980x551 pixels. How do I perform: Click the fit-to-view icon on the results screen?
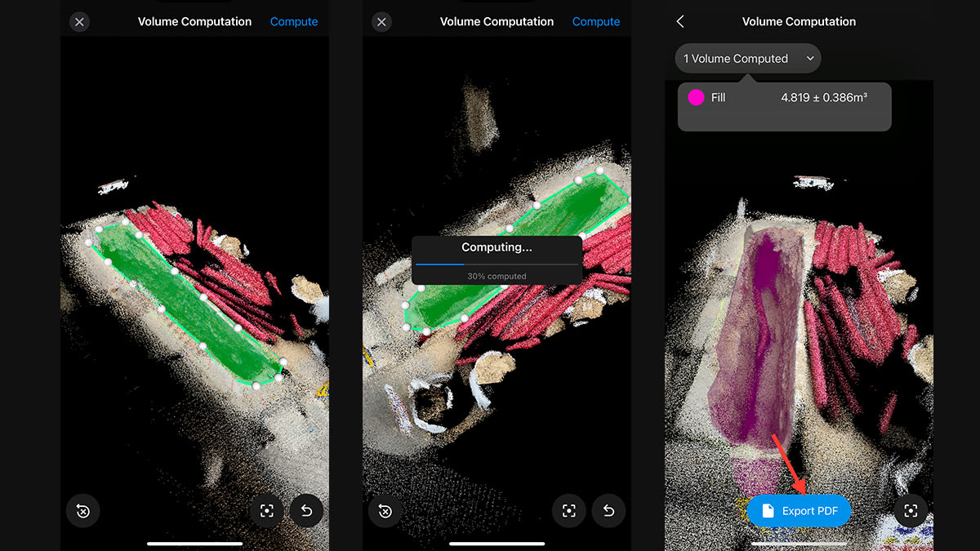pyautogui.click(x=911, y=510)
